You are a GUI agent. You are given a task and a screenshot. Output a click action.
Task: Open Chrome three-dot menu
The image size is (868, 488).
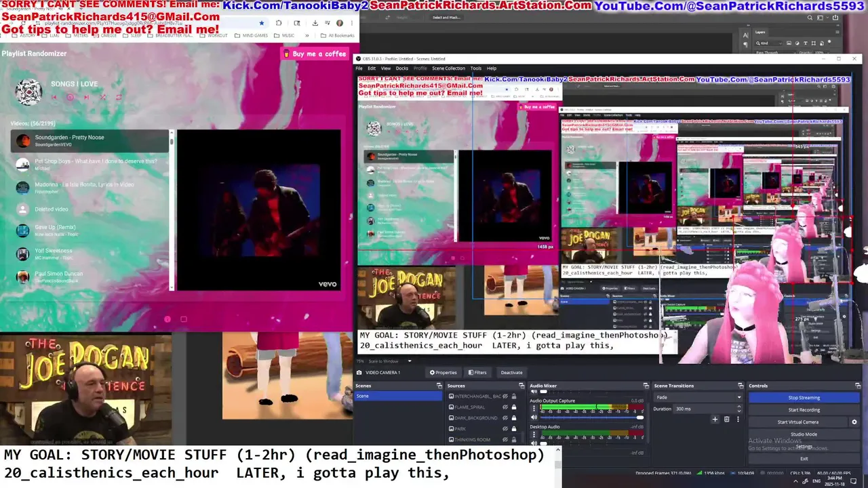[x=351, y=23]
